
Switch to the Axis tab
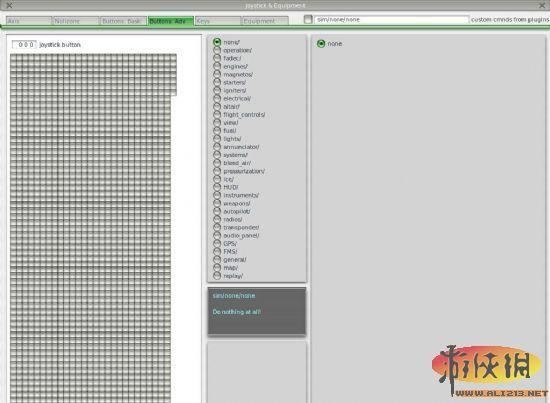coord(29,21)
